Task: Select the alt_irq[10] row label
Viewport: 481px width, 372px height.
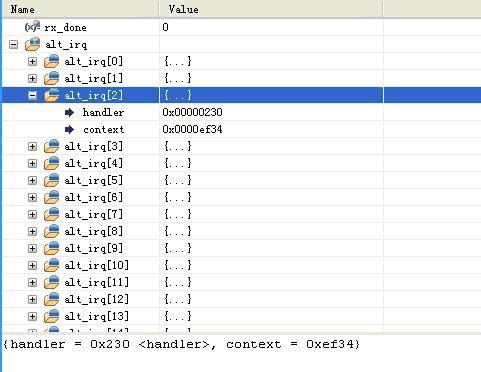Action: pyautogui.click(x=97, y=265)
